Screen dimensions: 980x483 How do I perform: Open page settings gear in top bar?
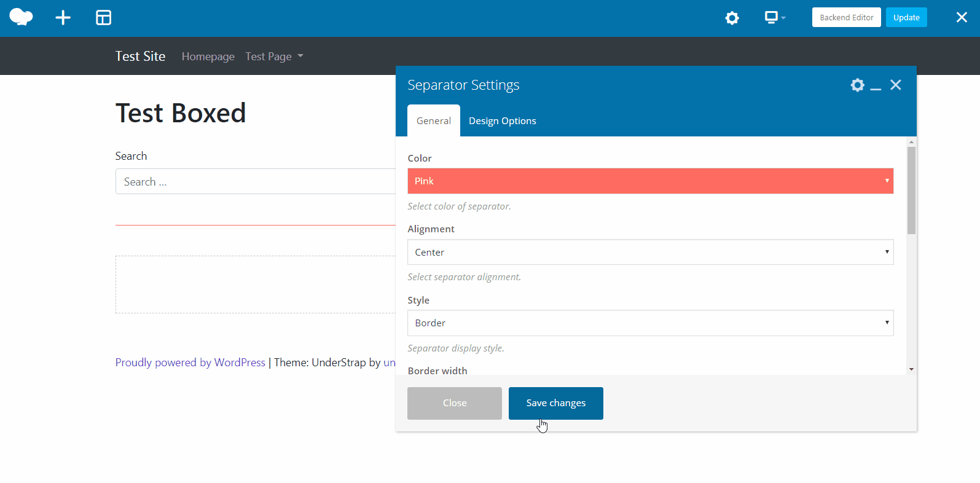pyautogui.click(x=732, y=18)
